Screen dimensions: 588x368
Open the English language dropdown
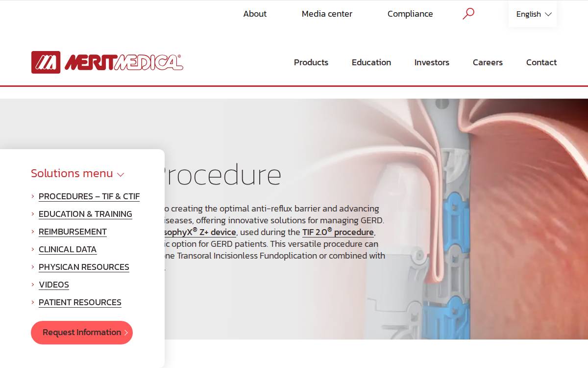tap(533, 14)
